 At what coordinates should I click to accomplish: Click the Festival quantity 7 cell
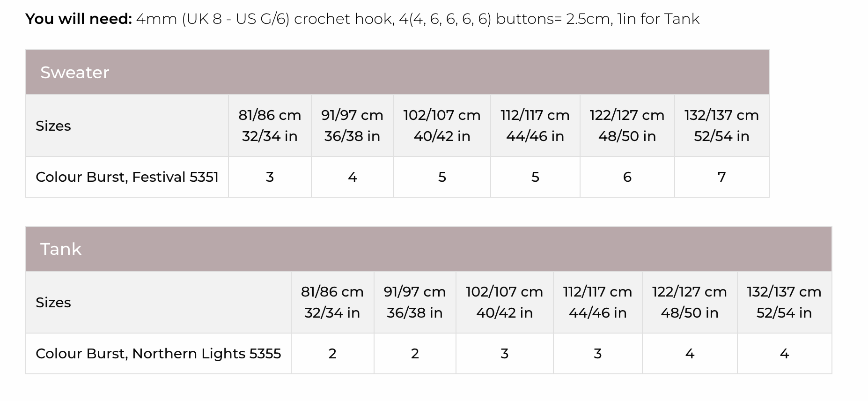pyautogui.click(x=721, y=177)
